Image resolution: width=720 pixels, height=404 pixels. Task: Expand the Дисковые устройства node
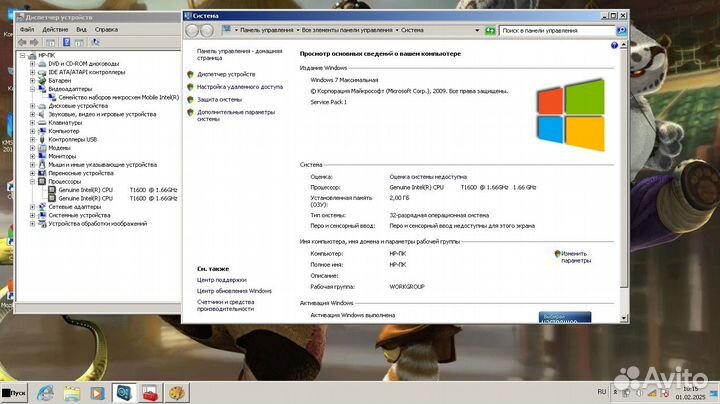click(x=33, y=106)
